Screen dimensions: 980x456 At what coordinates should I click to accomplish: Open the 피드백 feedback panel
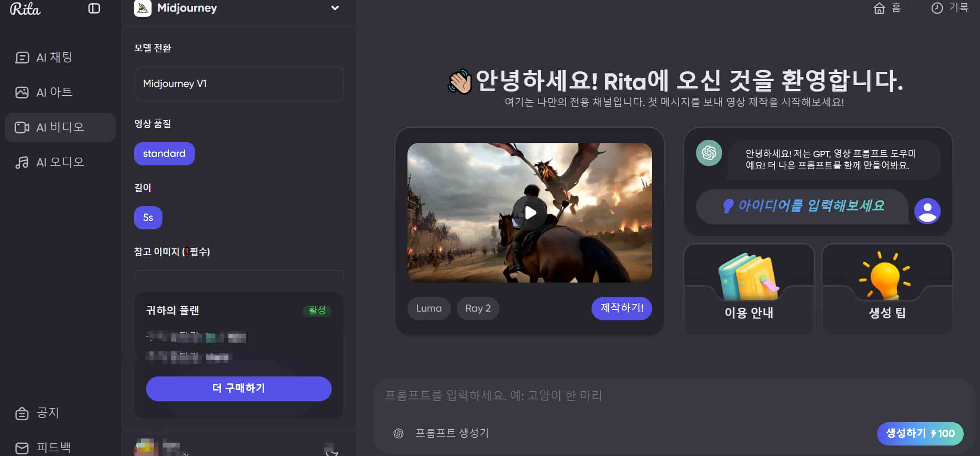(43, 447)
